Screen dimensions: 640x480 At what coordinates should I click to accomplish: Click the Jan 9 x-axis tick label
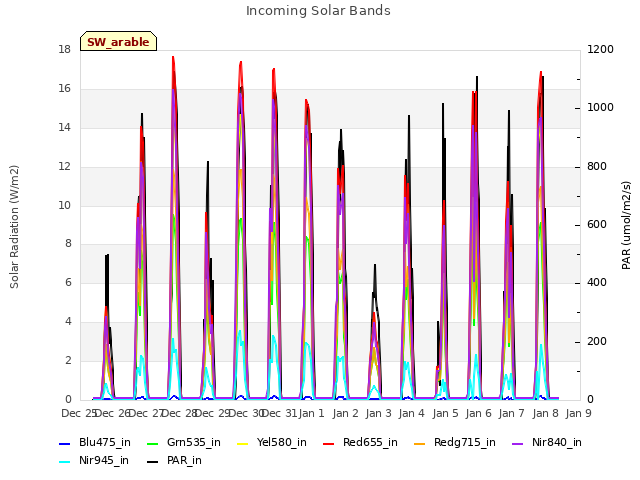pos(579,413)
